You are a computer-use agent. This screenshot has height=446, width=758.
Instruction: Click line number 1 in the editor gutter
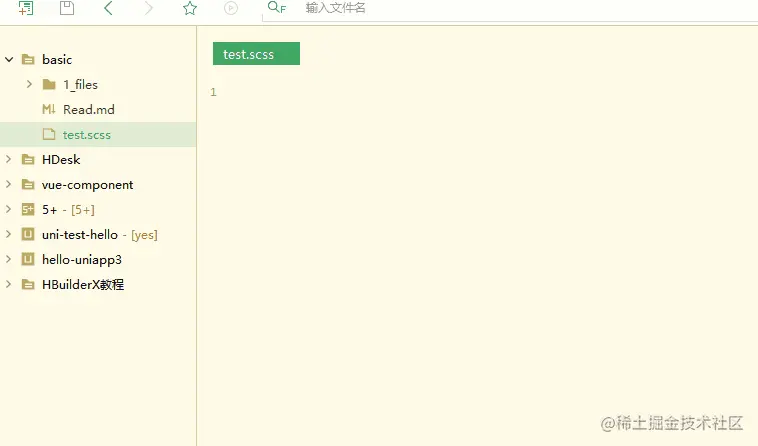[213, 92]
